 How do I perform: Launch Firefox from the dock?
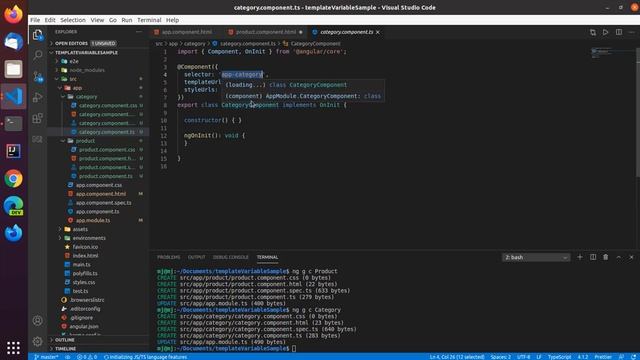pos(13,14)
